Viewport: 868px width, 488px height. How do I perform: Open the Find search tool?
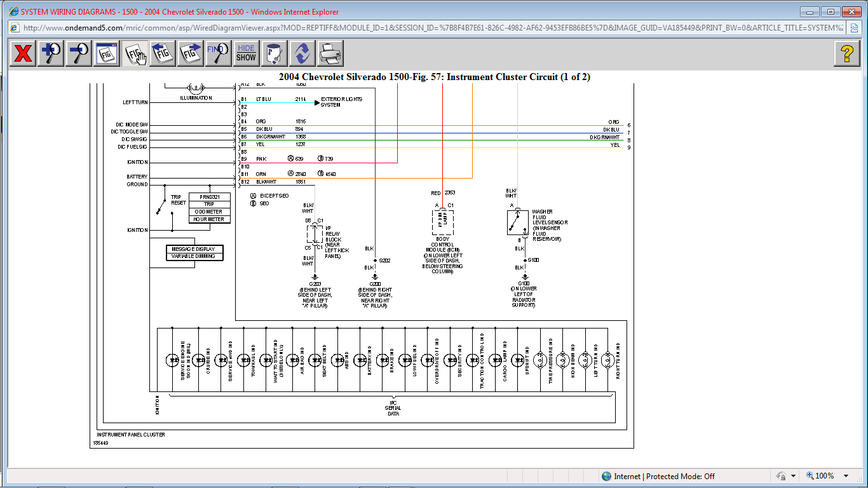218,53
